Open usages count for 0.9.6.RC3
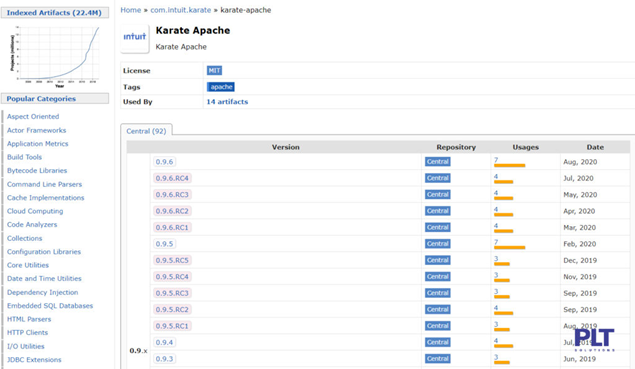The image size is (635, 369). pyautogui.click(x=496, y=193)
